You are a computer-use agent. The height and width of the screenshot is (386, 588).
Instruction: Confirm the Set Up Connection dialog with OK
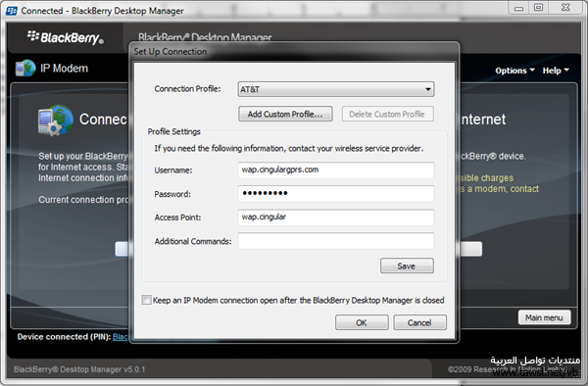362,322
